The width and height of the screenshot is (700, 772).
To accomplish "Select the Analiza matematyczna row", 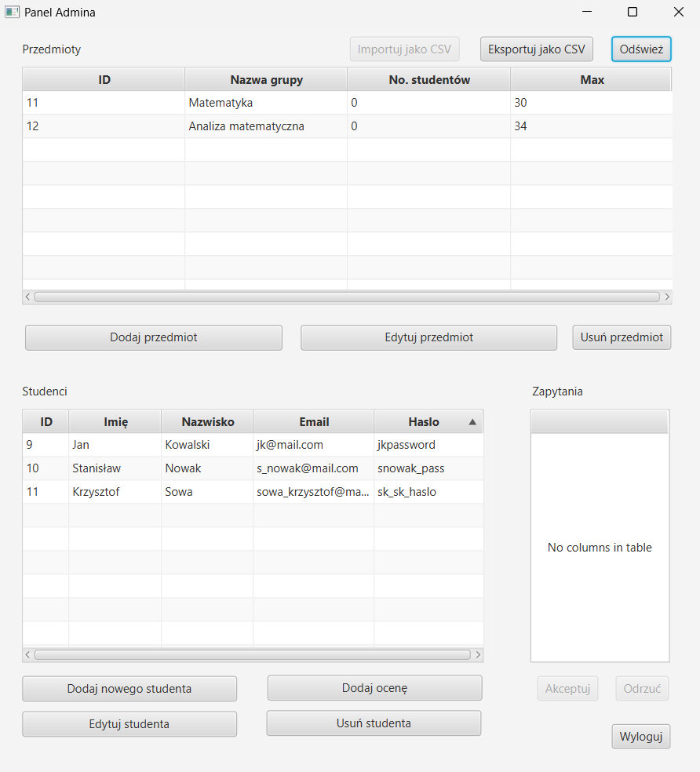I will (348, 126).
